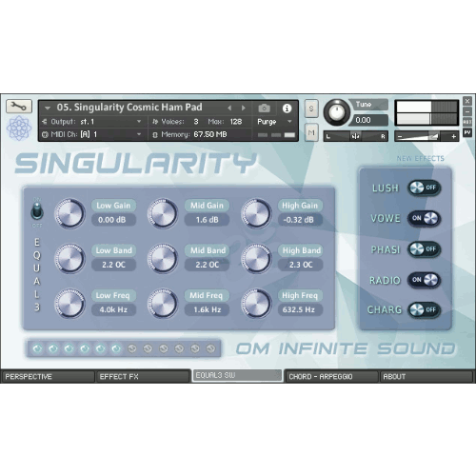Enable the PHASI effect switch
This screenshot has width=476, height=476.
[x=424, y=248]
